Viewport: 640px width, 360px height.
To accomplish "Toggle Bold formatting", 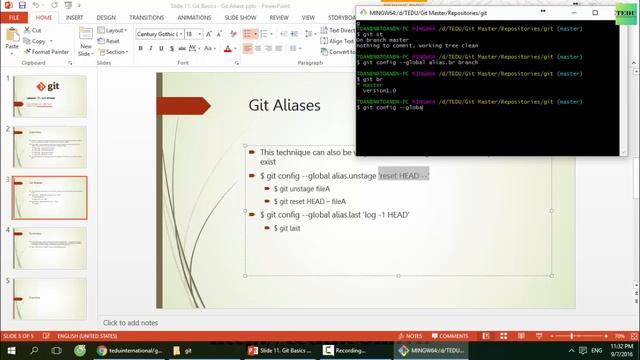I will coord(140,49).
